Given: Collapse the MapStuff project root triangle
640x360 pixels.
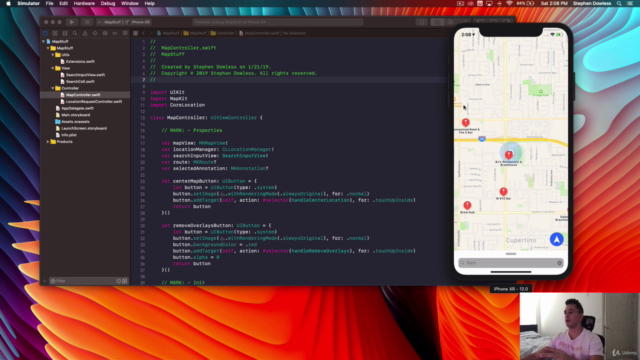Looking at the screenshot, I should click(43, 42).
